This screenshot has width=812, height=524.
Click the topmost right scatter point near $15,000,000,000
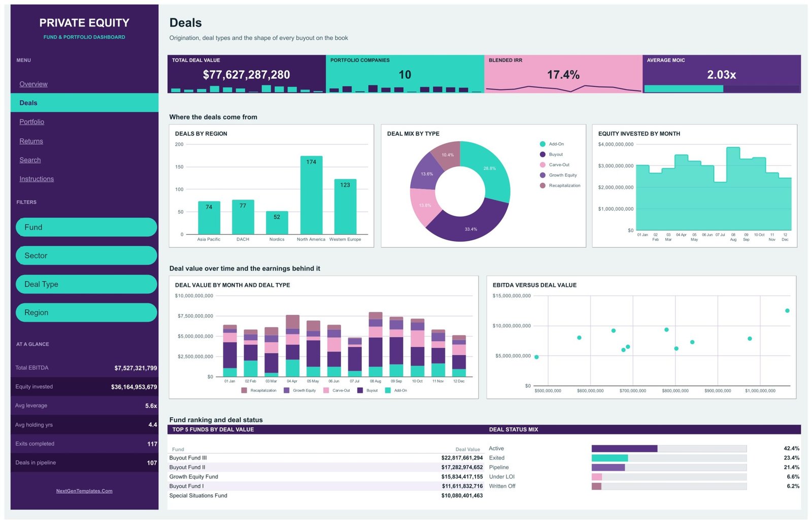pos(787,311)
